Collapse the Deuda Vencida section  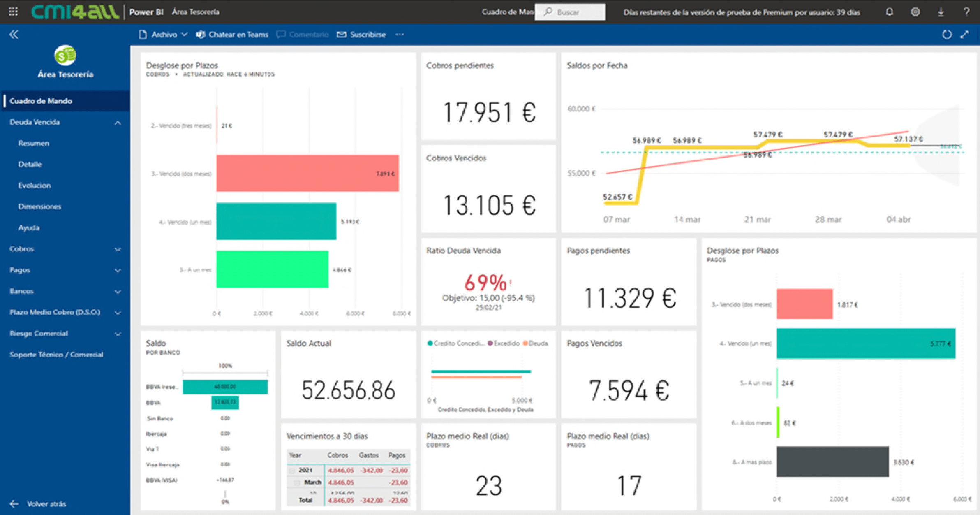(118, 123)
